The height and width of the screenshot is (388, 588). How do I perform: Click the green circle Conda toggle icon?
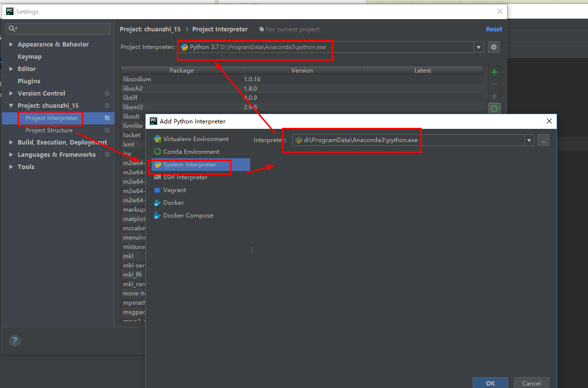click(494, 109)
